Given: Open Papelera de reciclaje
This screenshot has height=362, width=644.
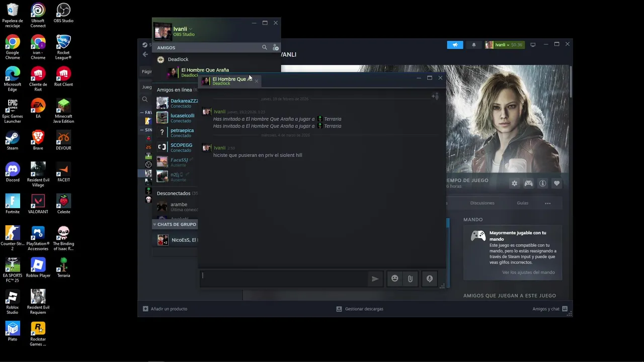Looking at the screenshot, I should coord(13,15).
